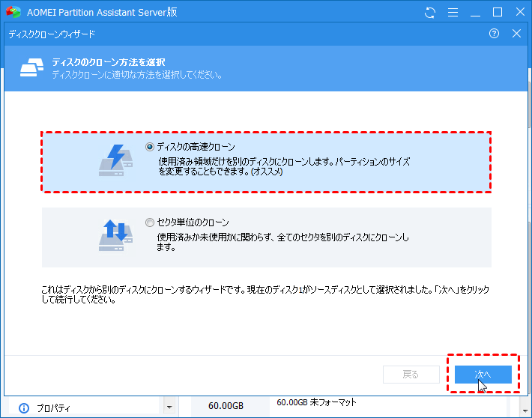Click the sector-by-sector arrows disk icon
The image size is (532, 418).
[115, 235]
